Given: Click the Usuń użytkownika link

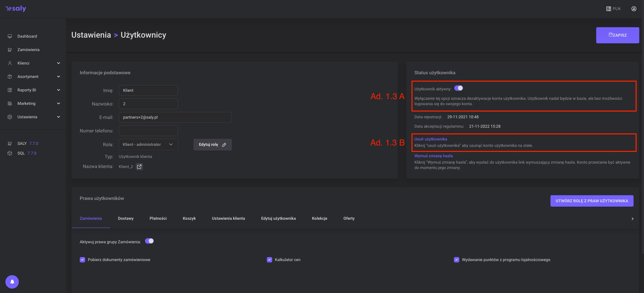Looking at the screenshot, I should pos(431,139).
